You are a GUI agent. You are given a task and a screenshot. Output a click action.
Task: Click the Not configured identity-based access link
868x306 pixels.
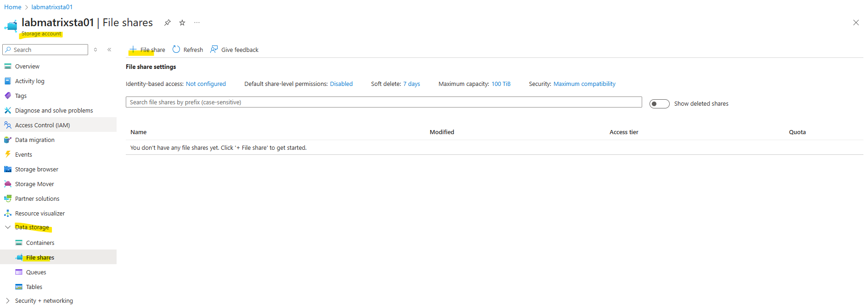pyautogui.click(x=206, y=84)
